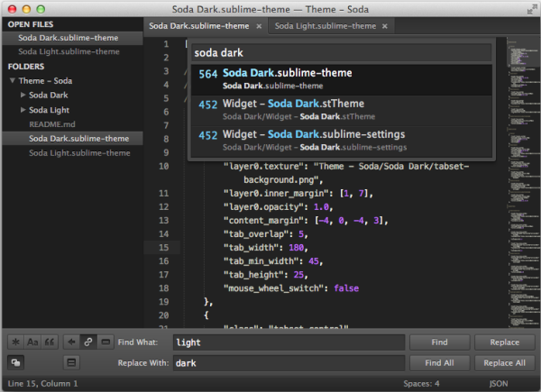Viewport: 541px width, 392px height.
Task: Toggle regular expression search icon
Action: (x=15, y=342)
